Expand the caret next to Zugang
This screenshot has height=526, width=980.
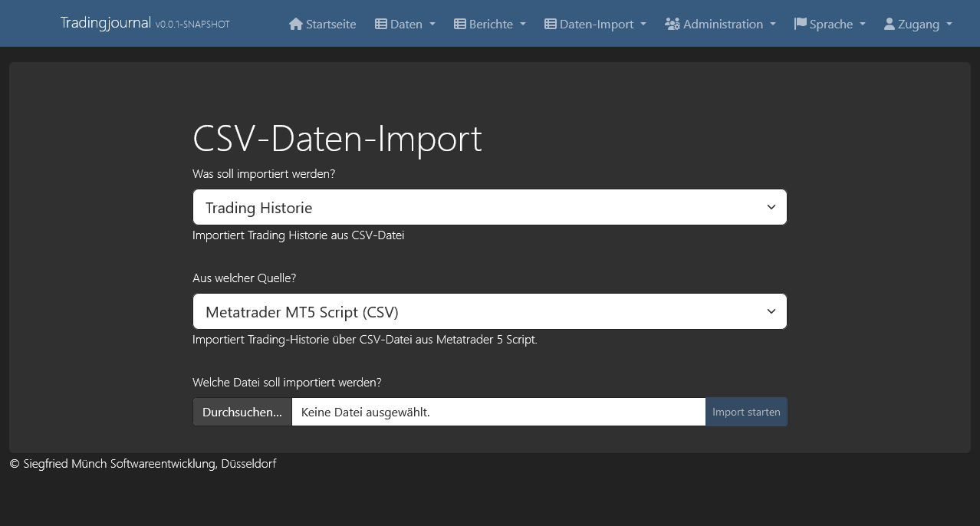click(x=949, y=24)
